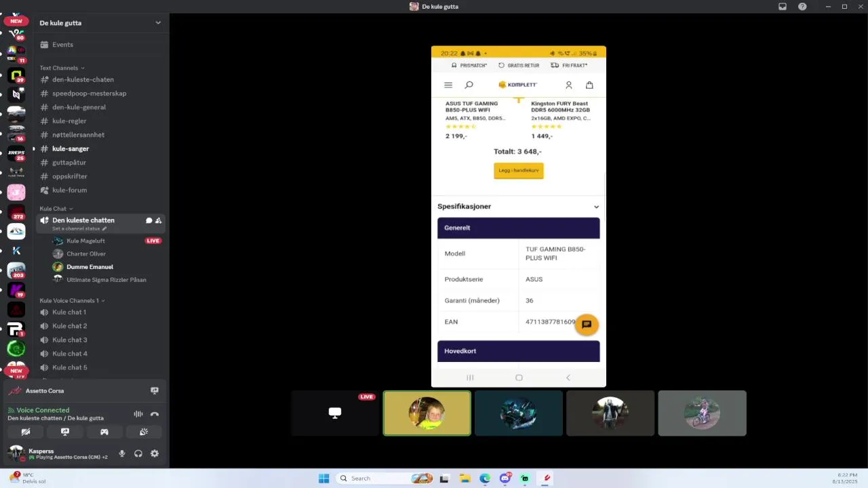Open Task View on taskbar
The height and width of the screenshot is (488, 868).
coord(444,479)
